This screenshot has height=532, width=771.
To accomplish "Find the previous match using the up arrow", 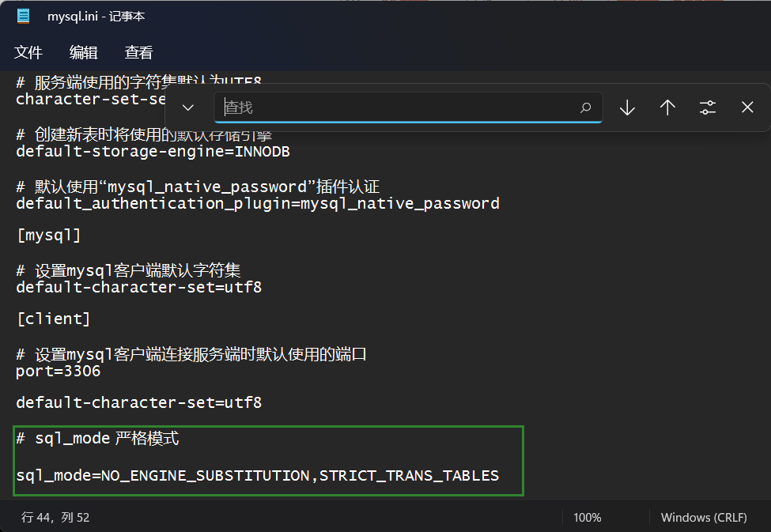I will coord(667,107).
